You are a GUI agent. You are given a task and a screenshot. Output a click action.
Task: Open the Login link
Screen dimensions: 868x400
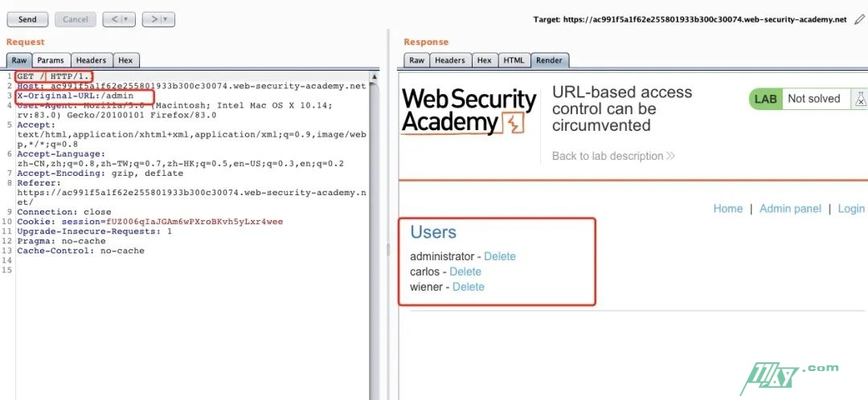[851, 209]
